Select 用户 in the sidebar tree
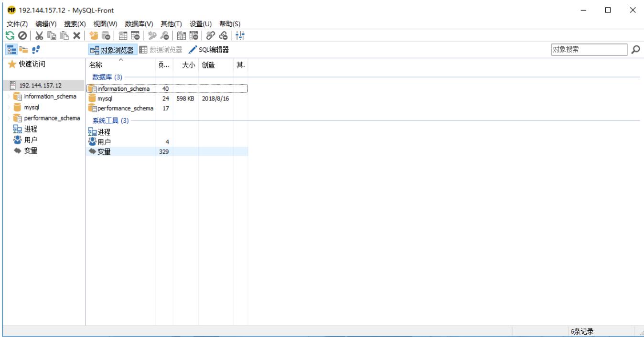 (31, 140)
